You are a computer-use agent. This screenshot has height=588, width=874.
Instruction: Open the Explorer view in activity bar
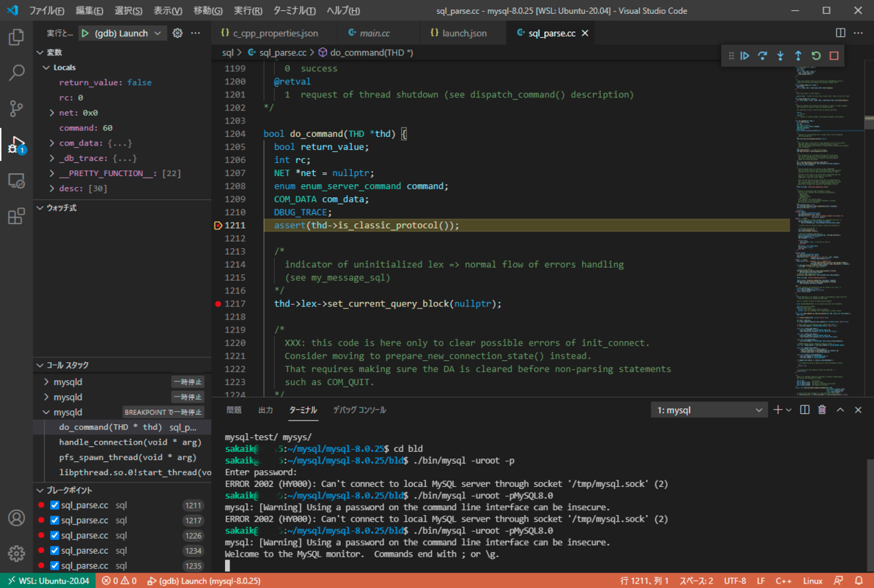tap(16, 36)
